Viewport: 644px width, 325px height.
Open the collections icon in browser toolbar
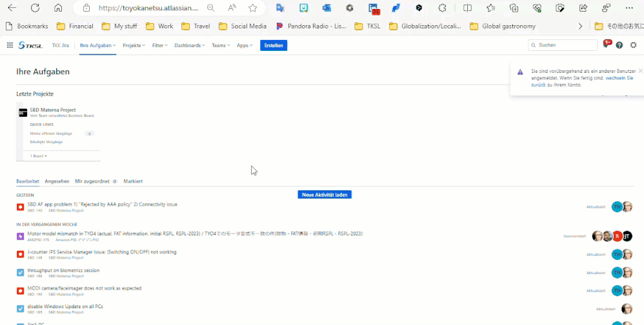[x=514, y=8]
